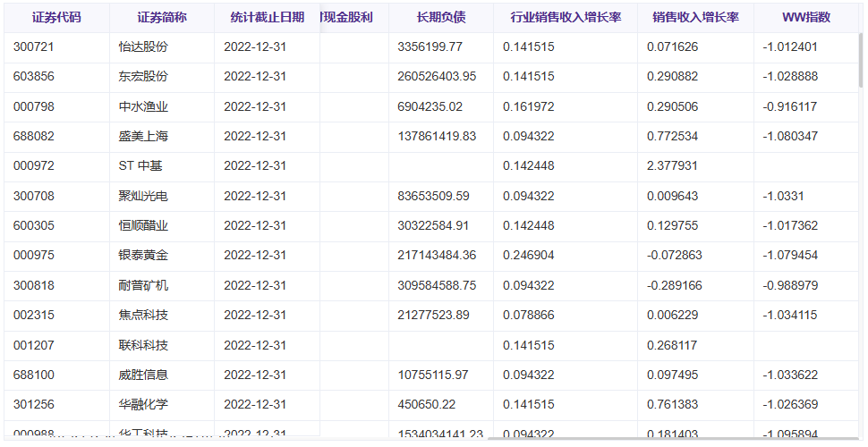This screenshot has height=447, width=868.
Task: Click the company name 华融化学
Action: pyautogui.click(x=143, y=404)
